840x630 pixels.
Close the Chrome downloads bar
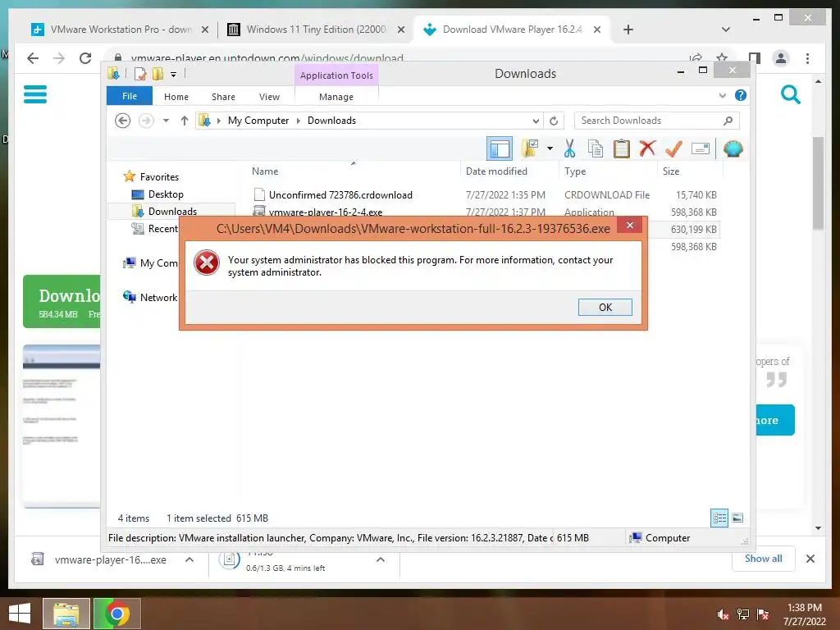click(x=810, y=559)
